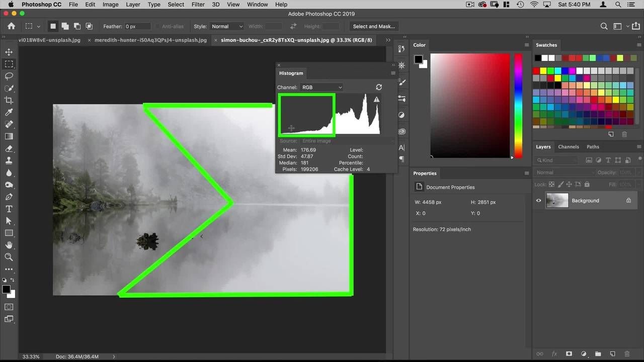Viewport: 644px width, 362px height.
Task: Open the Color panel options menu
Action: [x=527, y=45]
